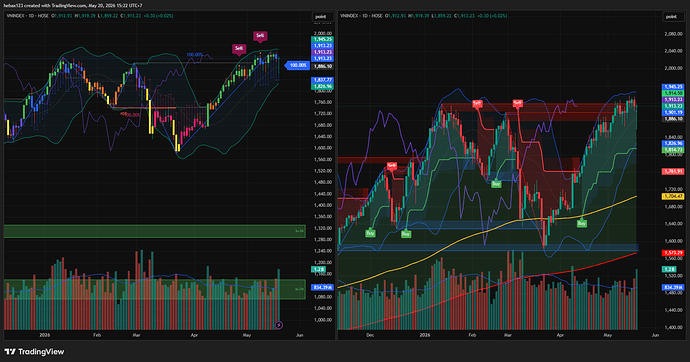Click the blue 100.00% arrow label

point(297,66)
